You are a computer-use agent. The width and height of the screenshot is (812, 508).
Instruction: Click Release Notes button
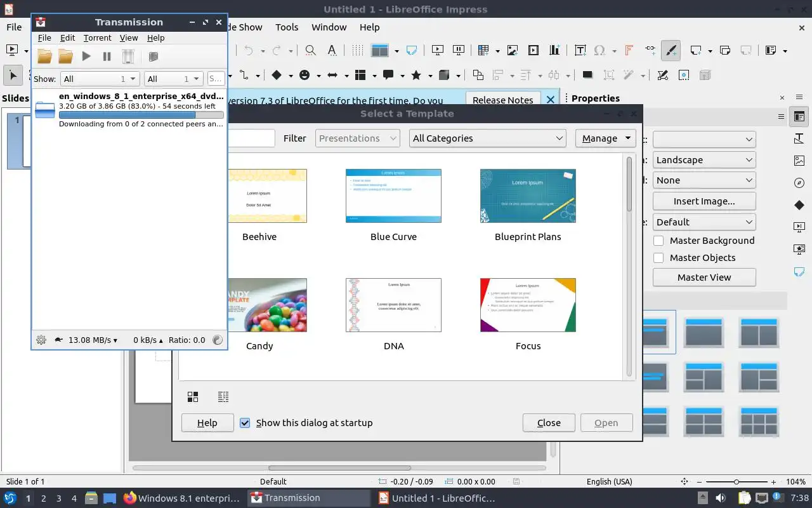click(503, 100)
